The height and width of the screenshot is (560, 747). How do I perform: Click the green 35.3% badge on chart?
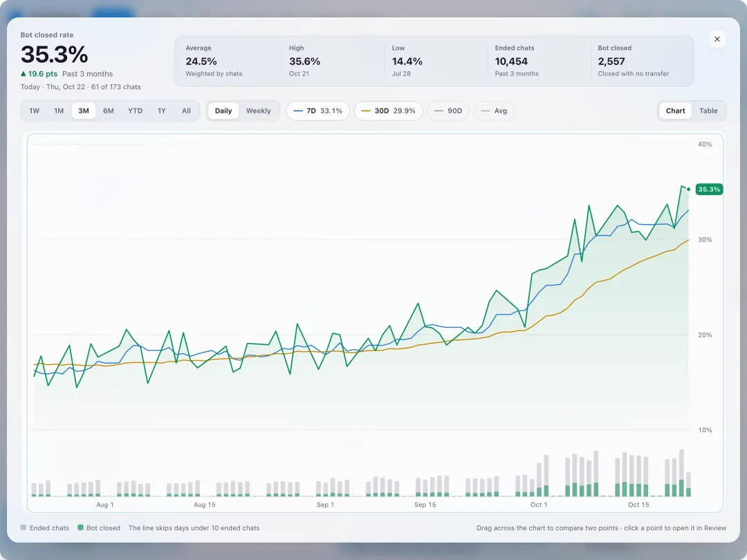coord(709,189)
